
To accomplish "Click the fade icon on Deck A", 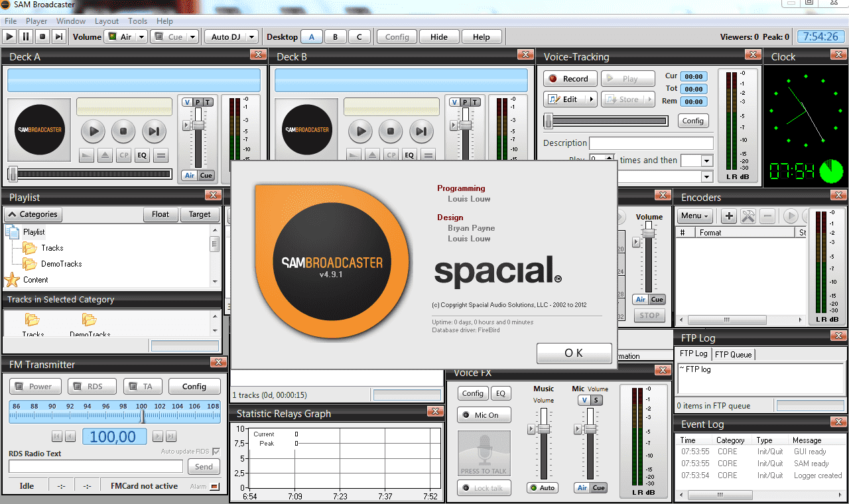I will click(x=86, y=156).
